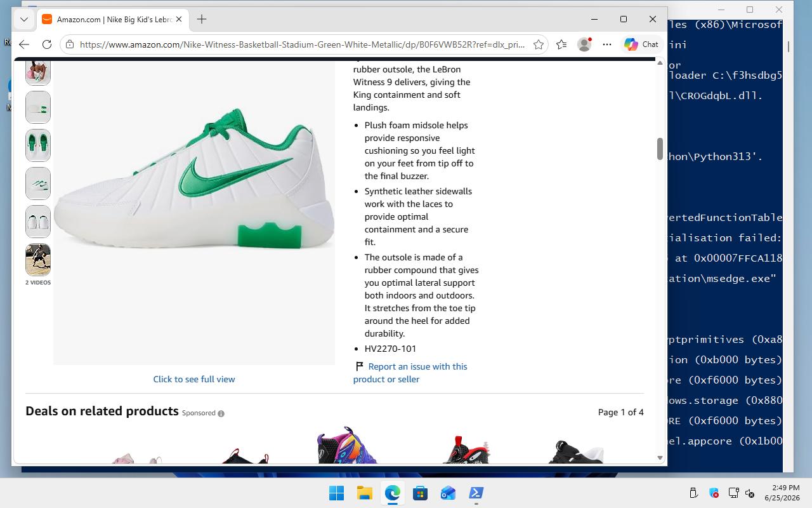This screenshot has width=812, height=508.
Task: Click the flag icon beside Report an issue
Action: (360, 366)
